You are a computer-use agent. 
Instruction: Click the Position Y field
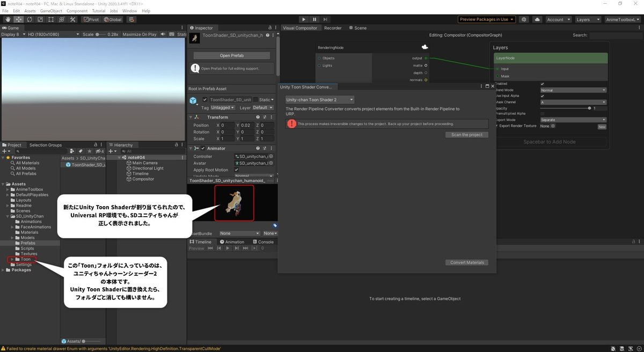pos(247,125)
